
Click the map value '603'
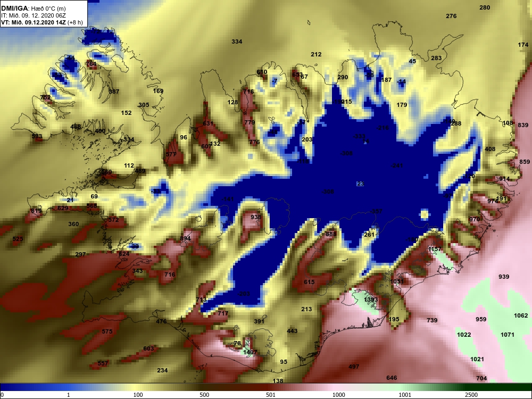pos(148,348)
